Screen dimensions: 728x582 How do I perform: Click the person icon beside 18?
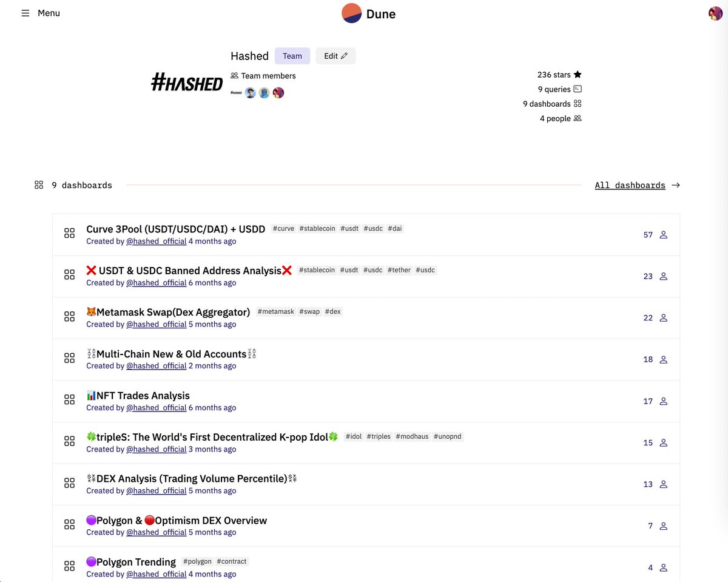point(663,360)
